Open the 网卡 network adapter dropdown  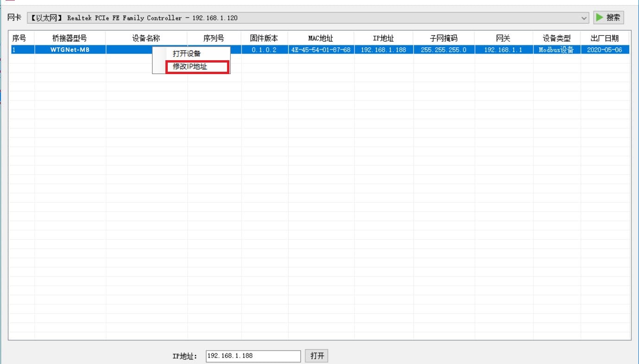pos(308,18)
